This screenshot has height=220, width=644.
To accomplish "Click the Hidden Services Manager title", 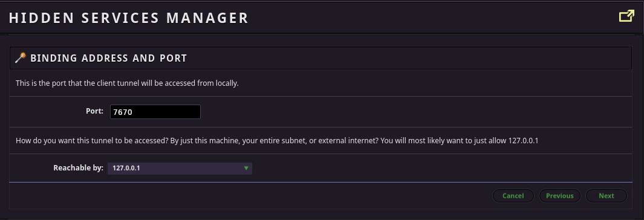I will point(129,18).
